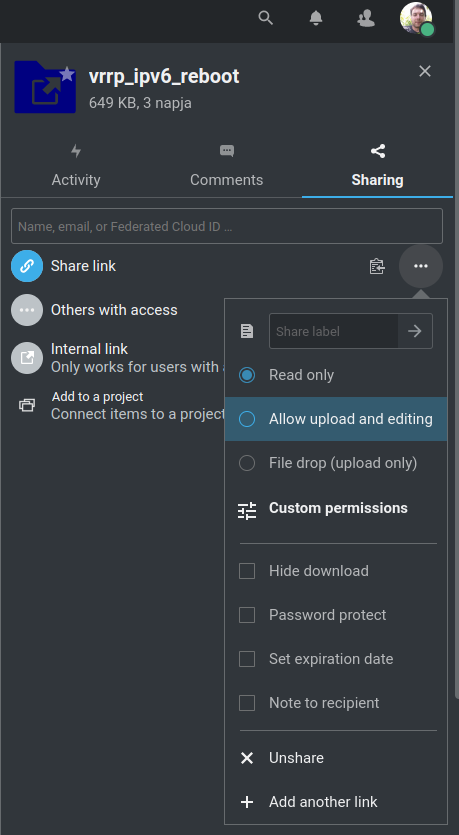This screenshot has height=835, width=459.
Task: Click the Unshare X icon
Action: click(247, 758)
